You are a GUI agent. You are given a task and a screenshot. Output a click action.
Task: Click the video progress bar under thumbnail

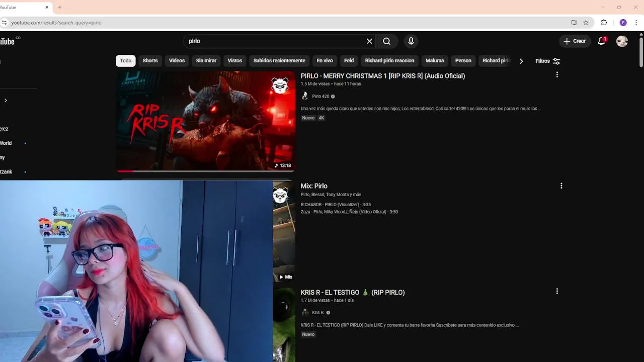[x=205, y=171]
